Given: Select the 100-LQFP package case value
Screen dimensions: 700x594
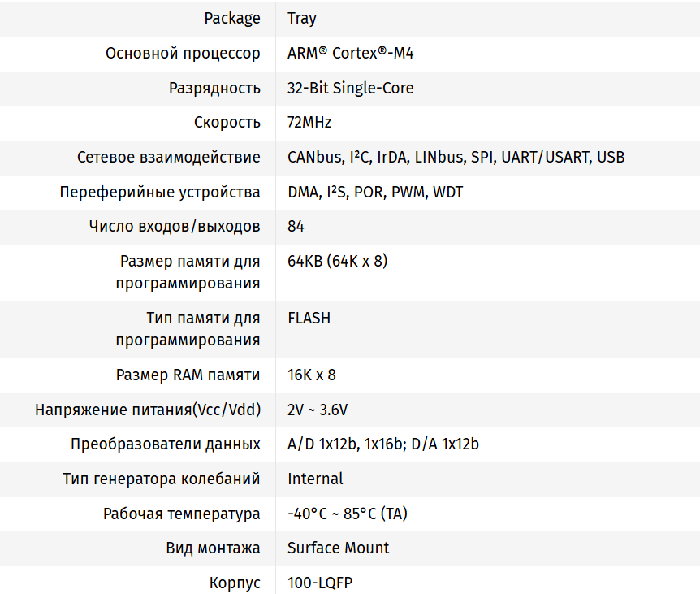Looking at the screenshot, I should point(319,583).
